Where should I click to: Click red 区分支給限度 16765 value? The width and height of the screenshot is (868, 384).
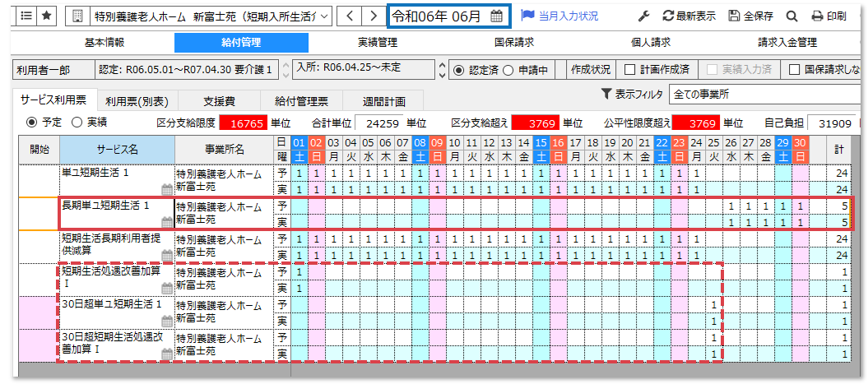(x=244, y=123)
